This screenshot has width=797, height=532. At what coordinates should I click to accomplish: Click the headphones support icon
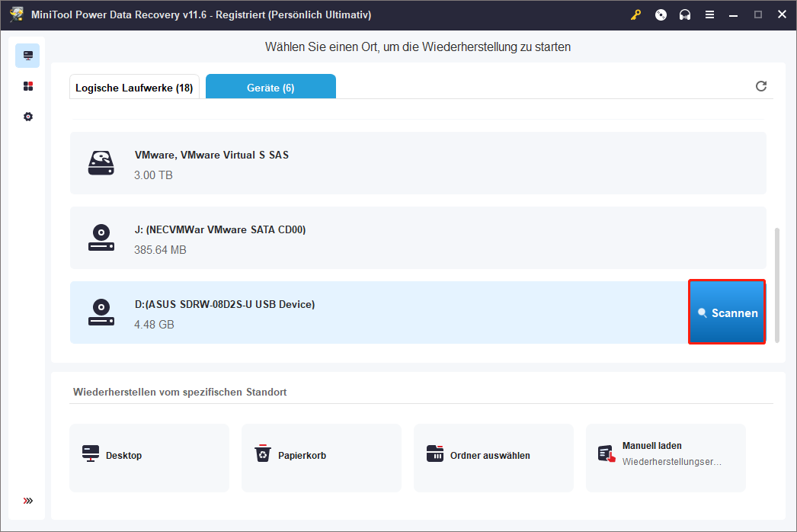click(x=685, y=14)
